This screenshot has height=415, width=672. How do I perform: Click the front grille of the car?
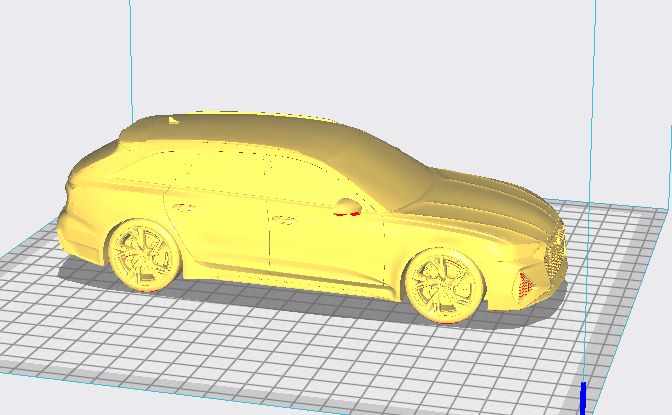(x=555, y=252)
